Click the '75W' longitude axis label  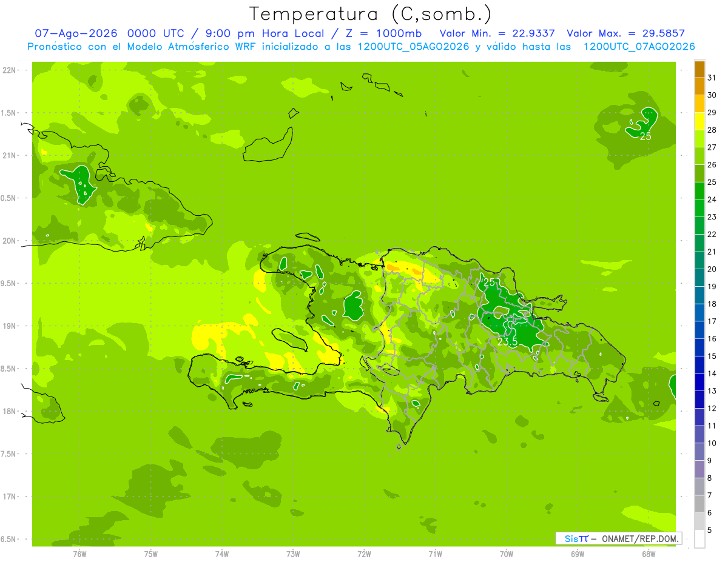point(151,554)
